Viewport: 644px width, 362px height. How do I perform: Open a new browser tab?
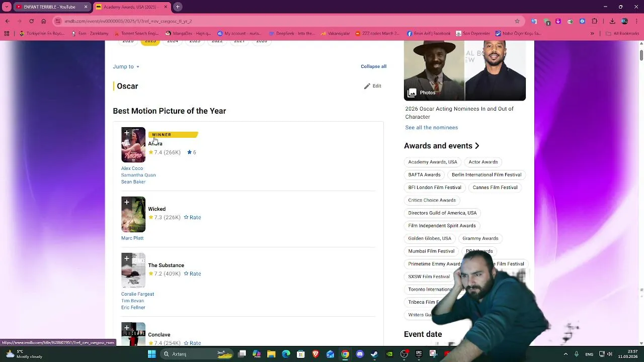point(178,7)
